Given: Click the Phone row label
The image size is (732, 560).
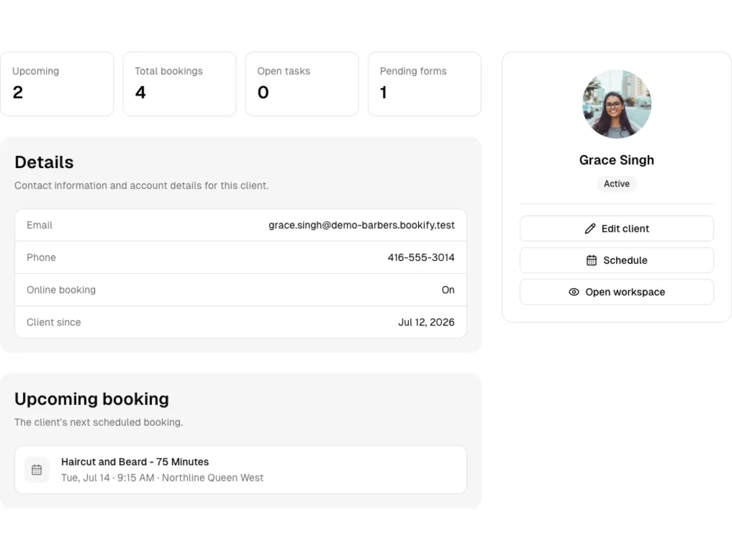Looking at the screenshot, I should coord(41,258).
